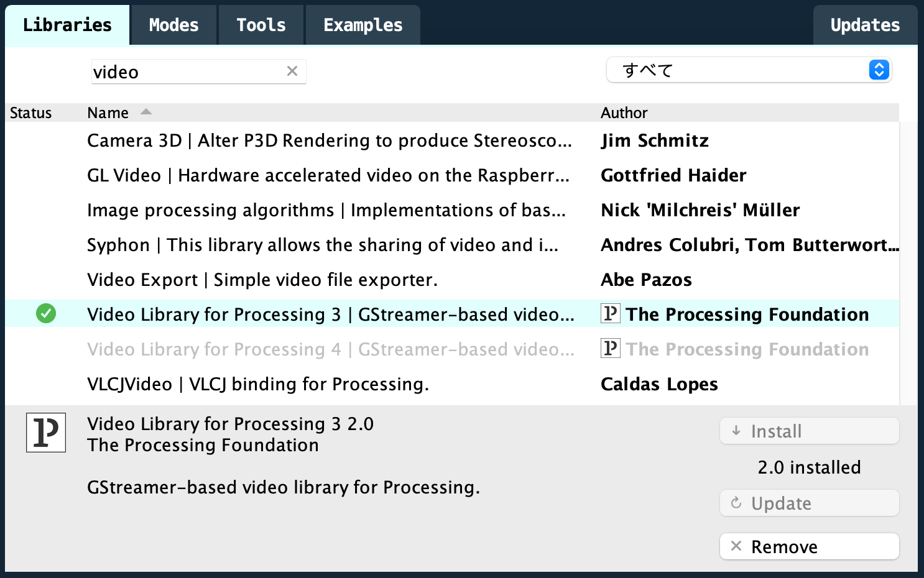Image resolution: width=924 pixels, height=578 pixels.
Task: Go to the Examples tab
Action: point(363,25)
